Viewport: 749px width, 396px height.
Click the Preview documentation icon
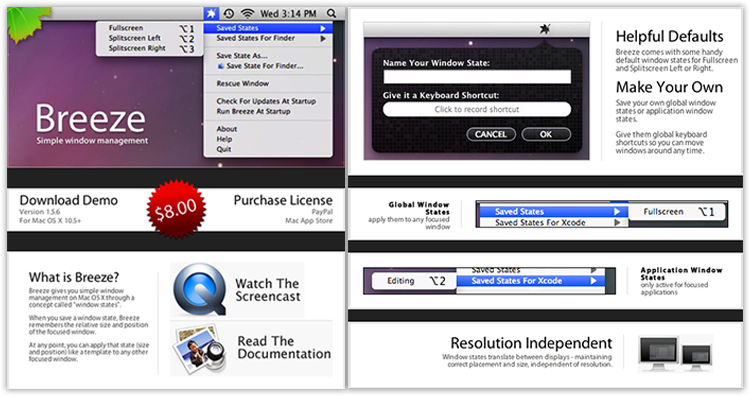point(200,348)
